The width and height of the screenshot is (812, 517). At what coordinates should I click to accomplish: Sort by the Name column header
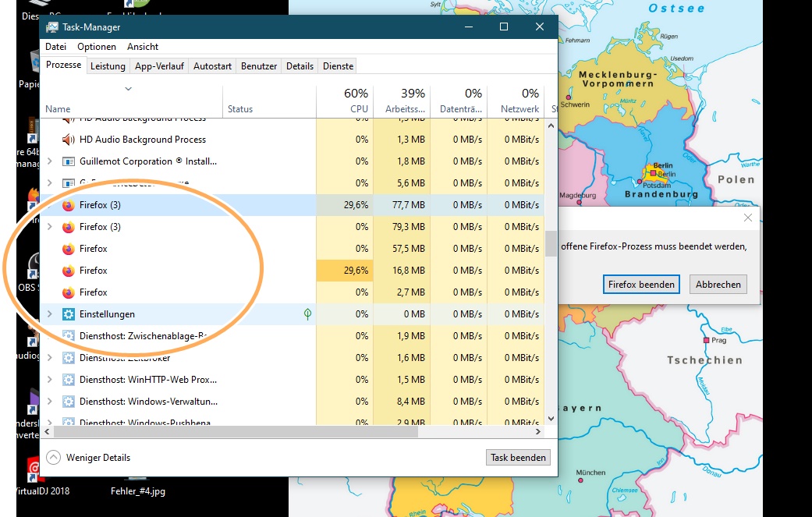(132, 101)
